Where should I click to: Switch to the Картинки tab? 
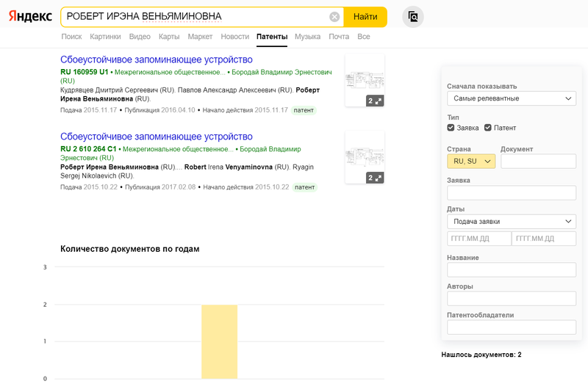point(105,37)
